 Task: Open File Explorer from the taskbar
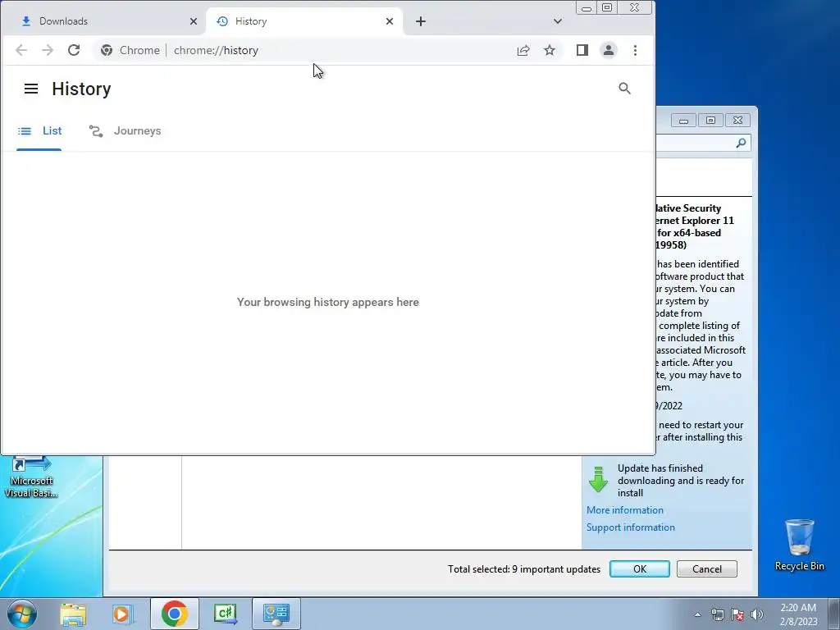pyautogui.click(x=73, y=614)
